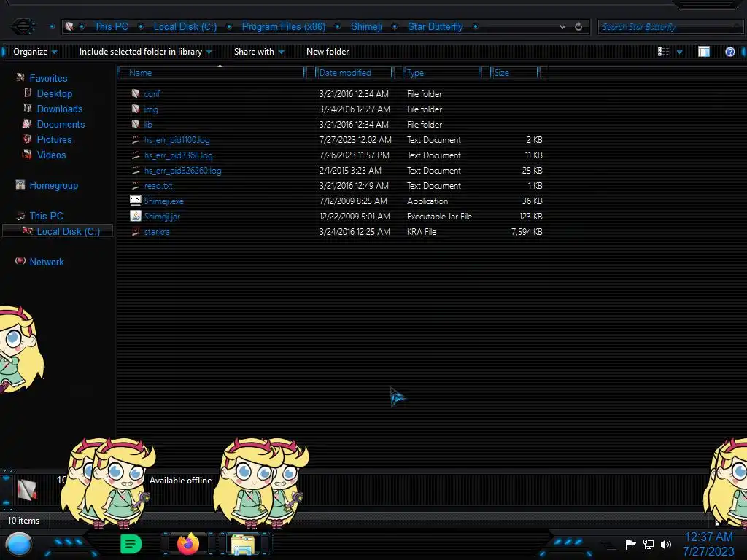Expand the arrow after Shimeji breadcrumb
The width and height of the screenshot is (747, 560).
(x=395, y=27)
